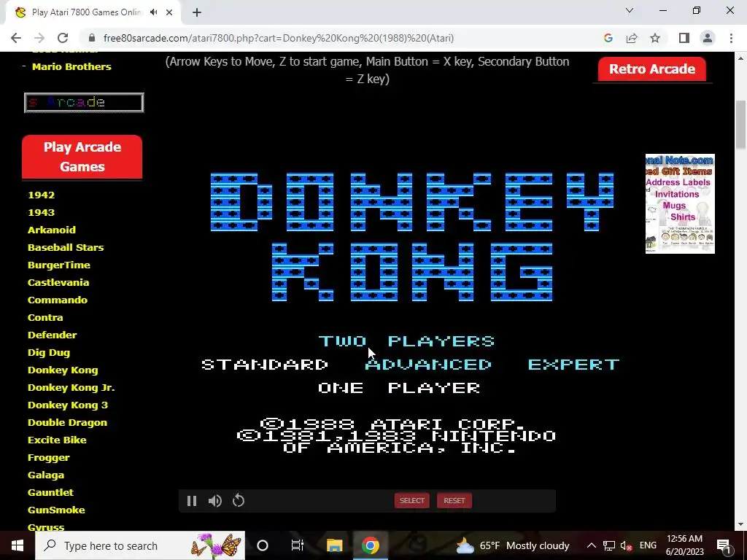Image resolution: width=747 pixels, height=560 pixels.
Task: Open the Baseball Stars link
Action: tap(66, 248)
